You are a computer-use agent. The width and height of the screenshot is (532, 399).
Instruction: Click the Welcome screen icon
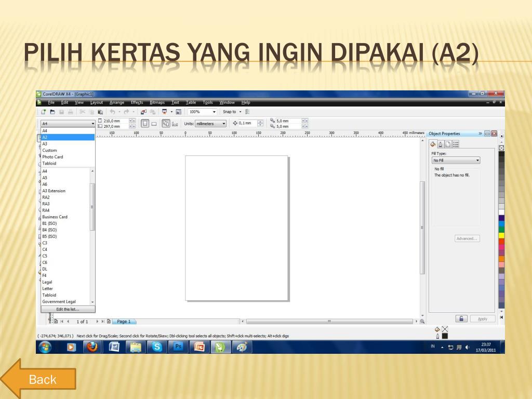(179, 112)
